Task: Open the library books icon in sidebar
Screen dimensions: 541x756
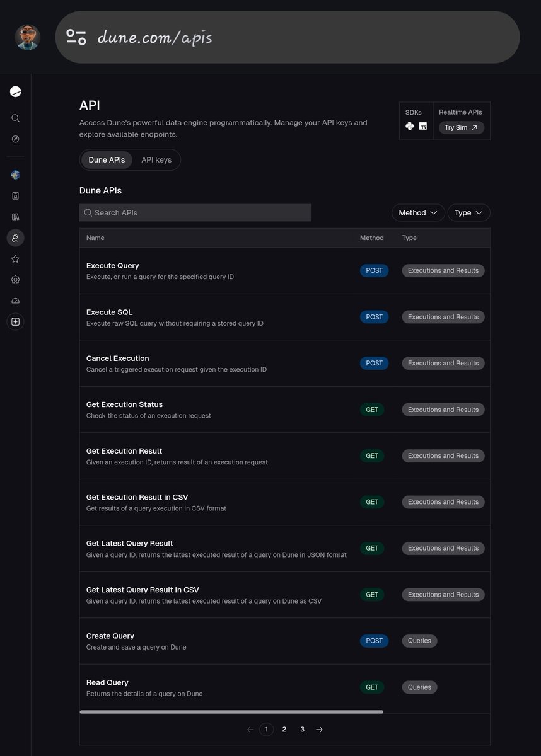Action: pos(15,216)
